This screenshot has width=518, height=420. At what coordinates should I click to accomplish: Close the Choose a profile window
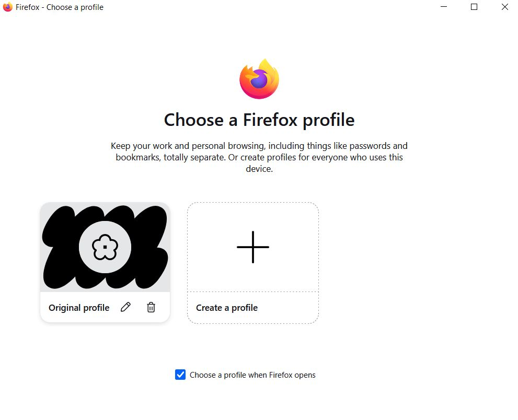504,7
